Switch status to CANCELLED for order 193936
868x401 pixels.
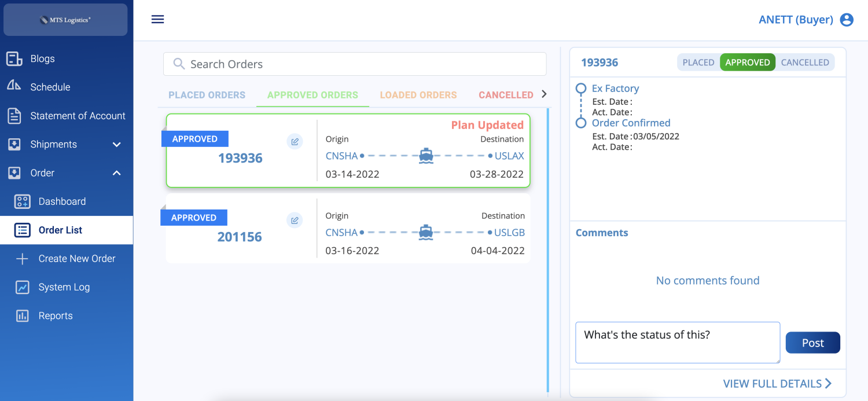coord(805,62)
